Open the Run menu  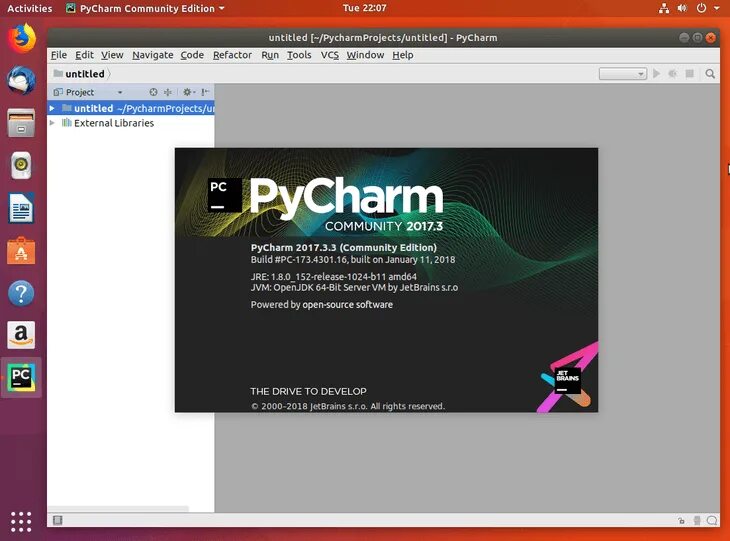pos(270,55)
